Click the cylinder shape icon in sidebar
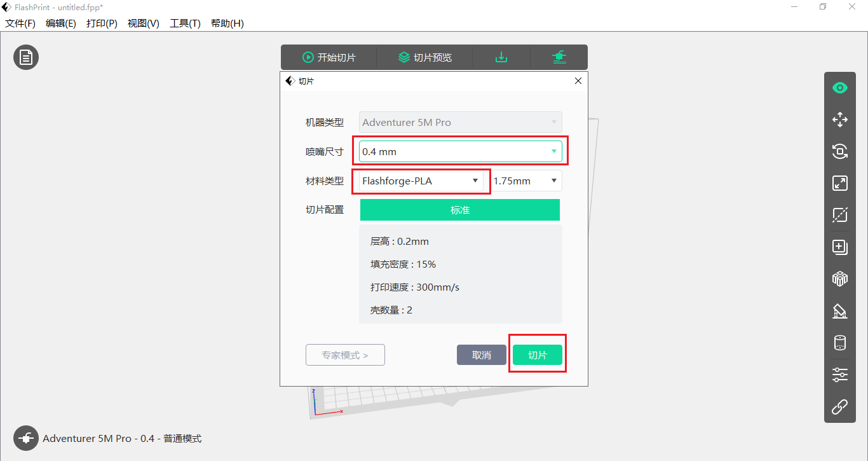868x461 pixels. coord(840,343)
